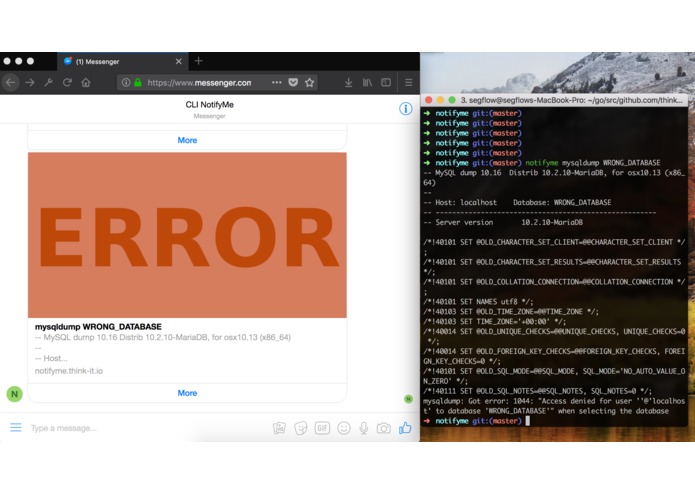Open Firefox downloads panel

click(348, 82)
